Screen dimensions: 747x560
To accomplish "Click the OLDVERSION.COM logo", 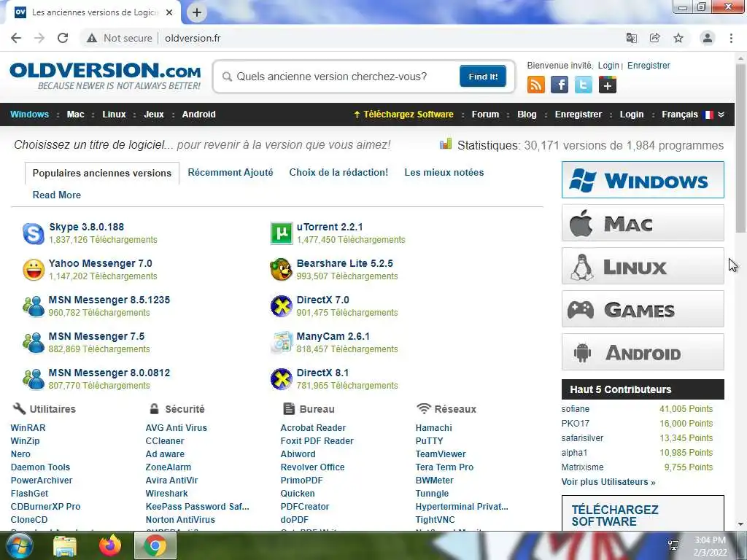I will click(x=105, y=76).
